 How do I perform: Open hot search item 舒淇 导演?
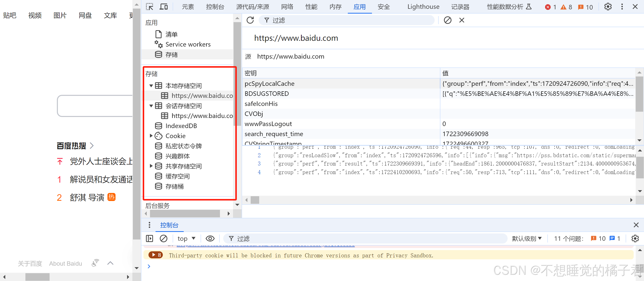point(87,197)
